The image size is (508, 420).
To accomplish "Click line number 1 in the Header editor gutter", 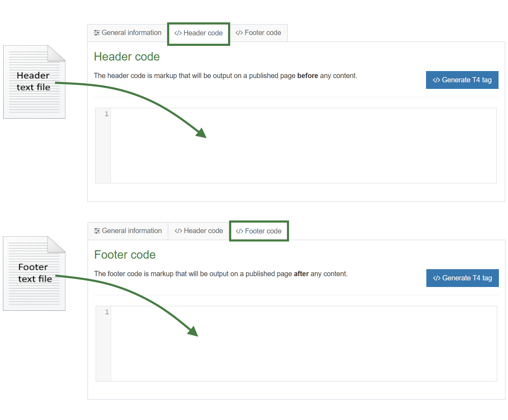I will pyautogui.click(x=106, y=114).
